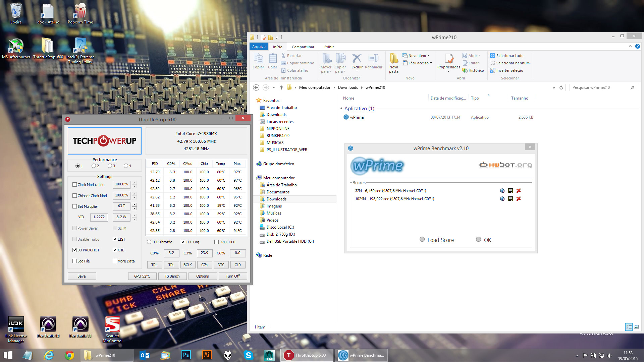Viewport: 644px width, 362px height.
Task: Submit the 32M score online icon
Action: click(502, 191)
